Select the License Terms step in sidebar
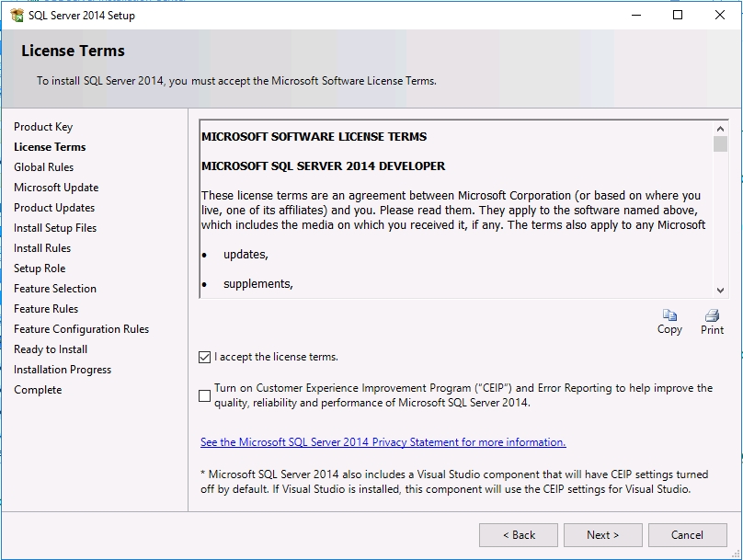 50,147
